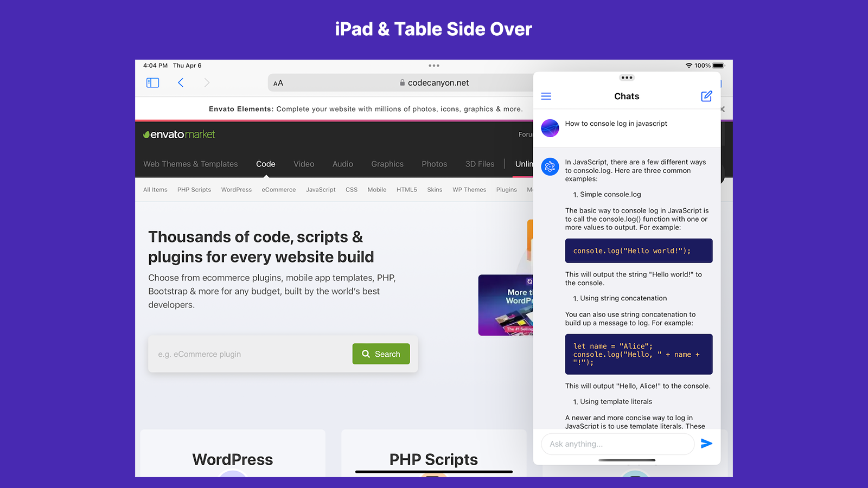
Task: Select the Code tab
Action: (x=266, y=164)
